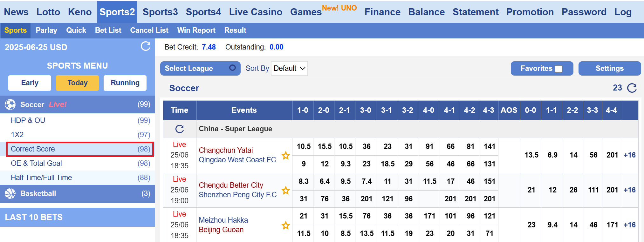Toggle the Select League circle switch

232,68
